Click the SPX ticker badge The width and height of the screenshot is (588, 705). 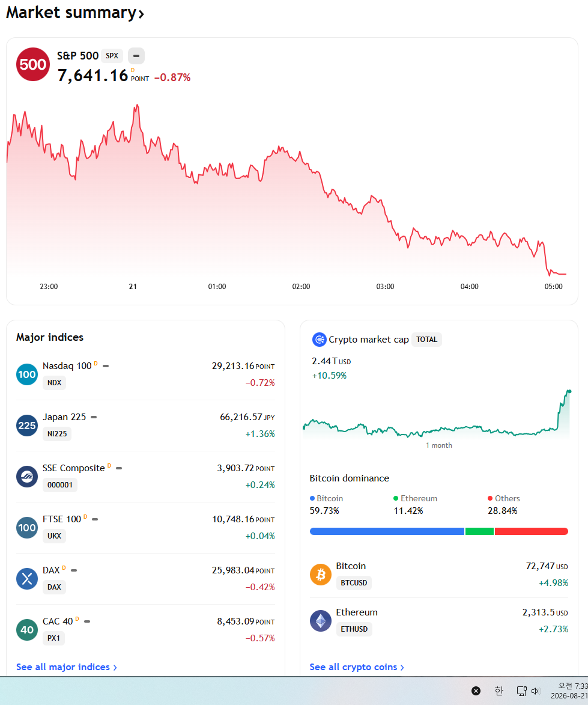(x=112, y=56)
